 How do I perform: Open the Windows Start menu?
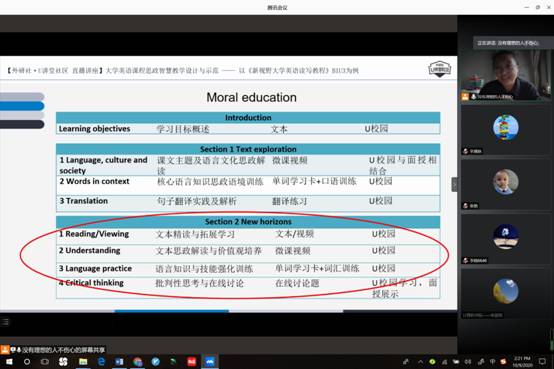[x=9, y=362]
